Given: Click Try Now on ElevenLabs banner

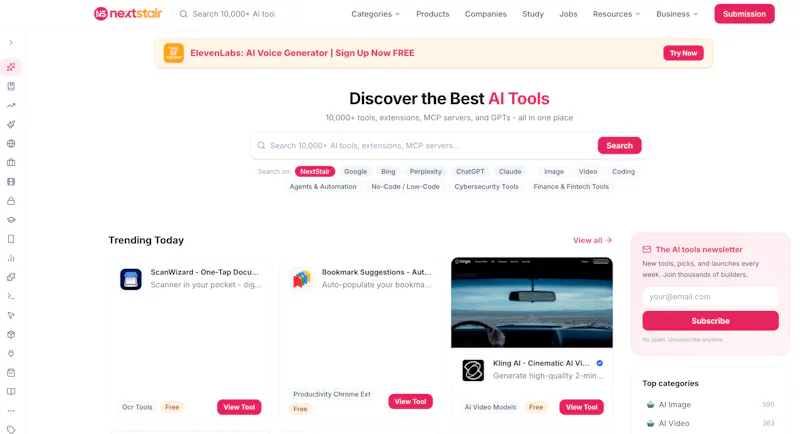Looking at the screenshot, I should (683, 53).
